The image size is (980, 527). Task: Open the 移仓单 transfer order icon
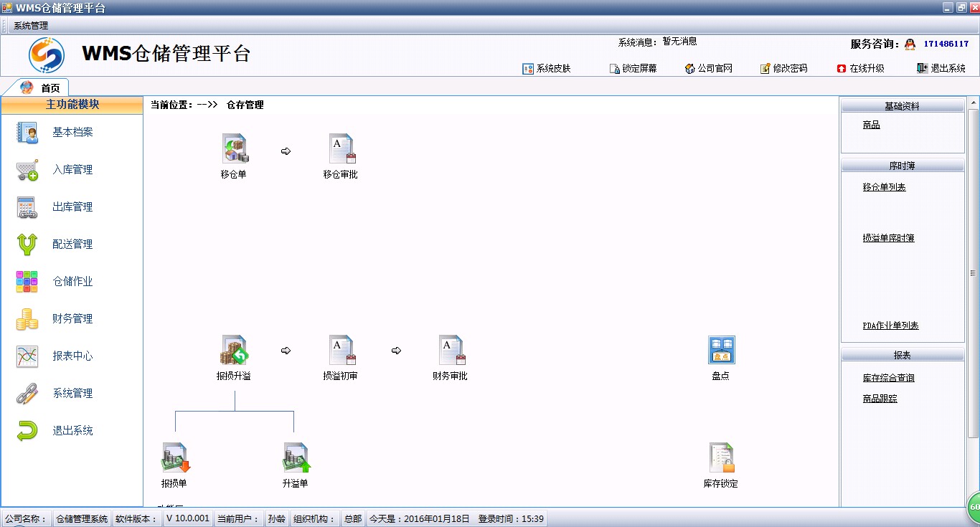pos(234,148)
